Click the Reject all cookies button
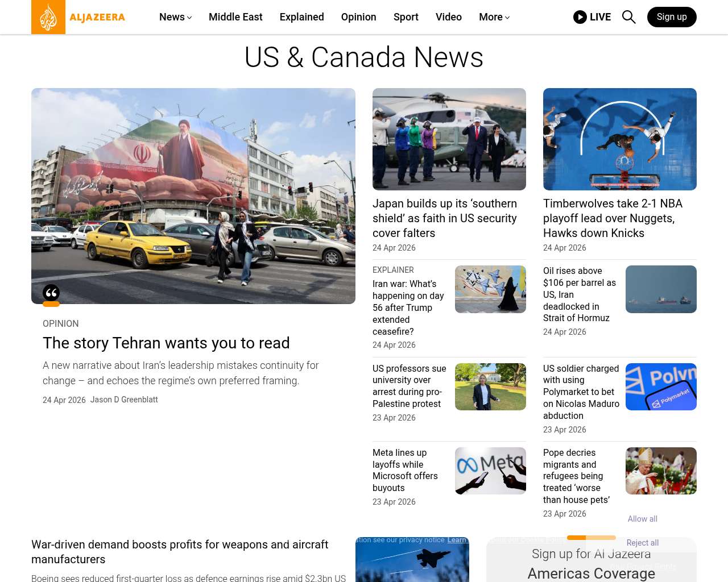The image size is (728, 582). click(642, 543)
